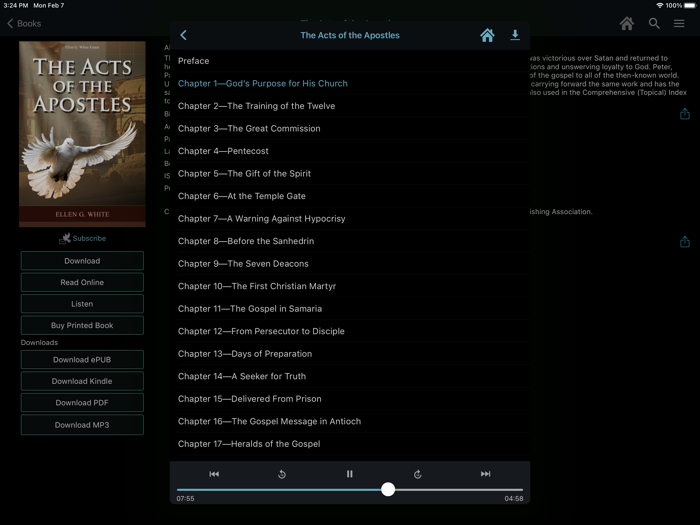This screenshot has width=700, height=525.
Task: Open Chapter 10—The First Christian Martyr
Action: (x=350, y=286)
